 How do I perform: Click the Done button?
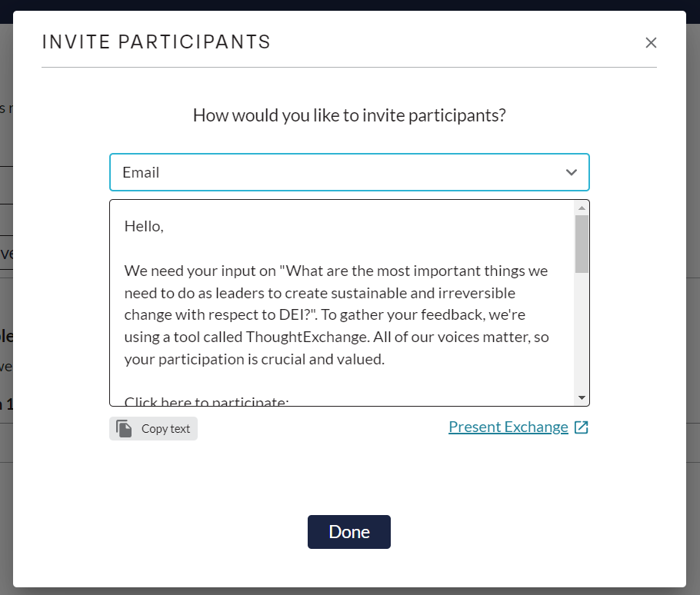tap(348, 532)
